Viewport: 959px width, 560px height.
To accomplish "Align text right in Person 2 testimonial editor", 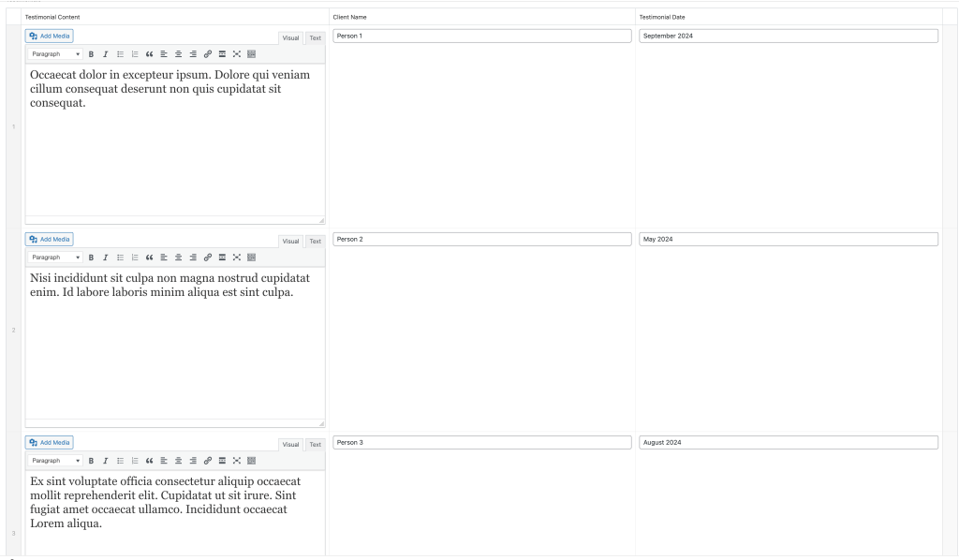I will click(193, 258).
